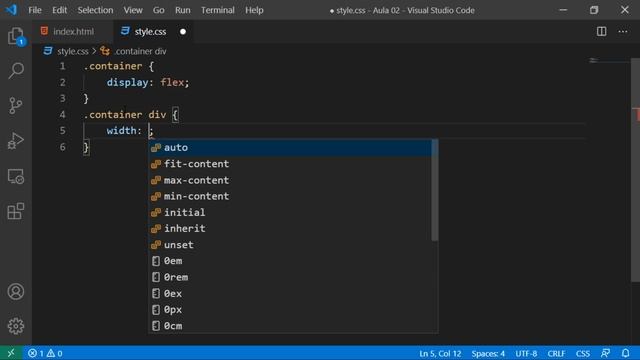The height and width of the screenshot is (360, 640).
Task: Open the File menu
Action: click(35, 10)
